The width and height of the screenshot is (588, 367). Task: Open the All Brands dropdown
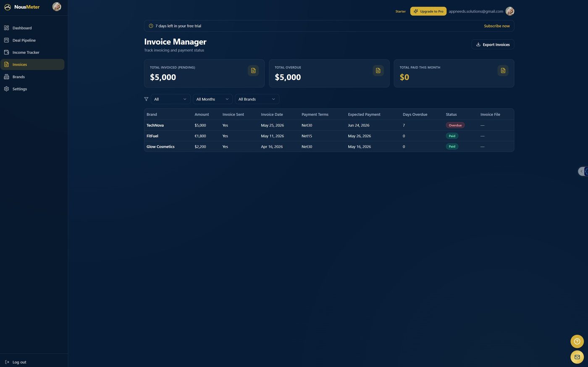(x=257, y=99)
